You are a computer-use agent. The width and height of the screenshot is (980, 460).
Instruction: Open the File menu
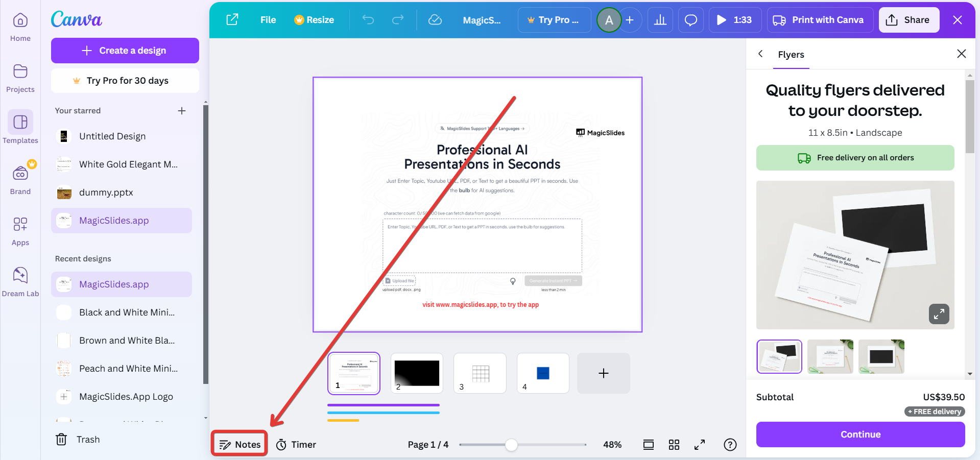click(x=268, y=20)
